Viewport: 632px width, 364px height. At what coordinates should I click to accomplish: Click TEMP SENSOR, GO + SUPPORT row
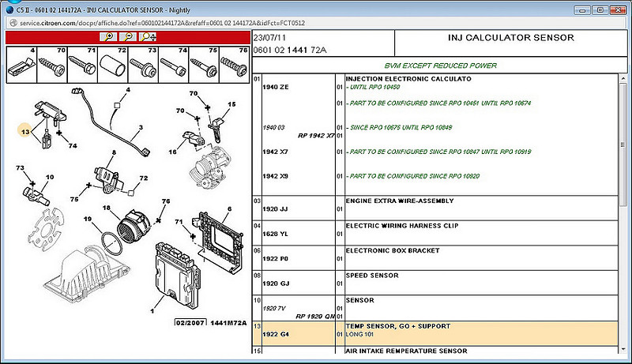[435, 333]
